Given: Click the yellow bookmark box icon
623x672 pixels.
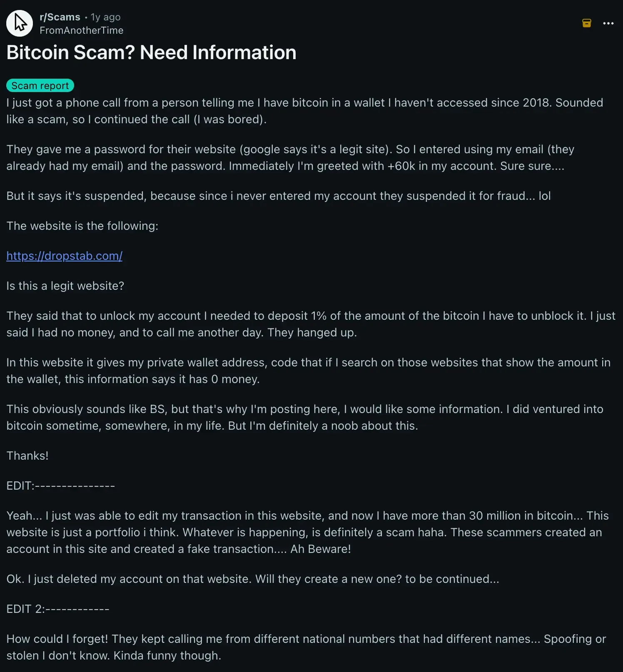Looking at the screenshot, I should (586, 23).
